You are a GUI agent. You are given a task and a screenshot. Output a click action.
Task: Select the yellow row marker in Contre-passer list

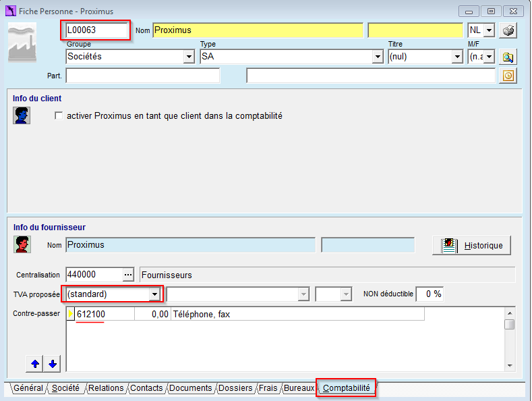click(71, 314)
